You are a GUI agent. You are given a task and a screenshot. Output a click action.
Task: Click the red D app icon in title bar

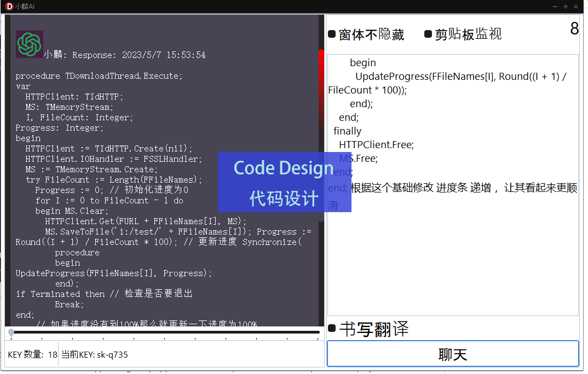point(9,7)
